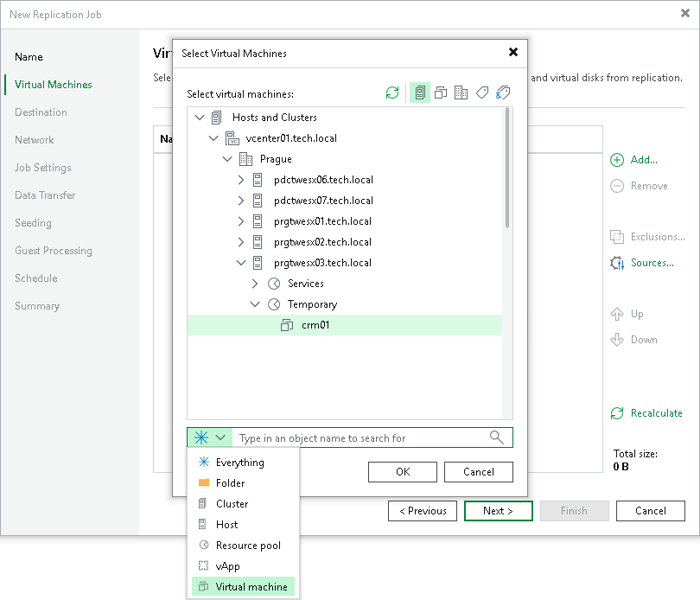The height and width of the screenshot is (600, 700).
Task: Switch to Hosts and Clusters view icon
Action: pyautogui.click(x=420, y=93)
